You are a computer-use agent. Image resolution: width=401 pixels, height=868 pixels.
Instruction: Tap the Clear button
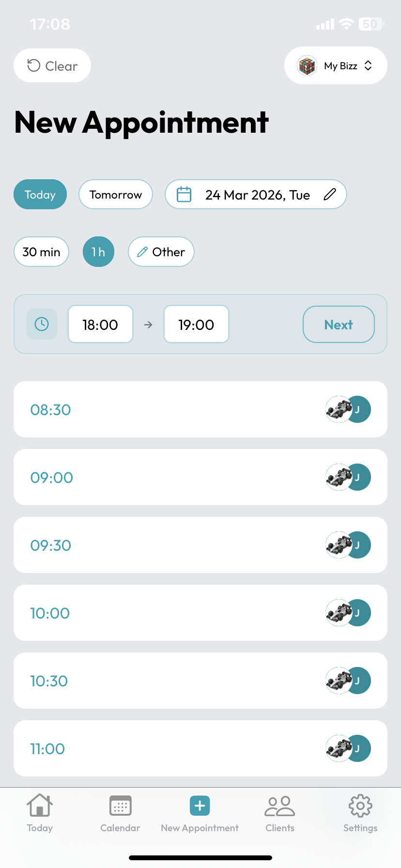[x=52, y=66]
